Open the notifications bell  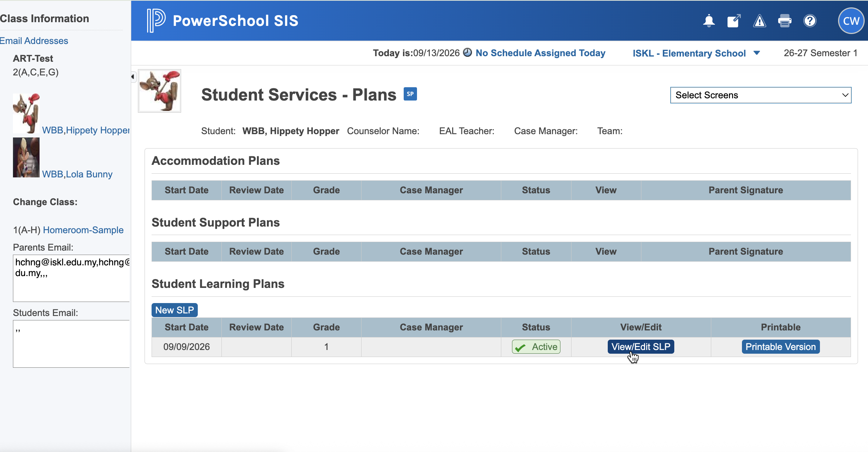709,21
